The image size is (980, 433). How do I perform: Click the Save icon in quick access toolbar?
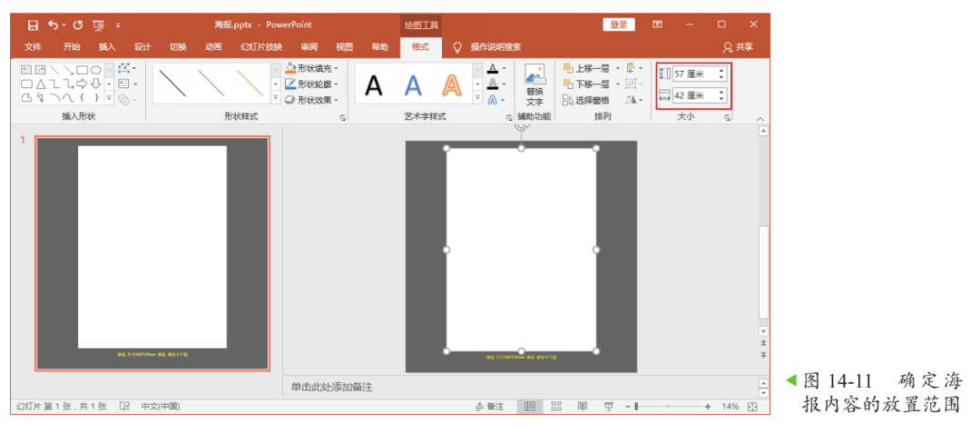[x=34, y=25]
